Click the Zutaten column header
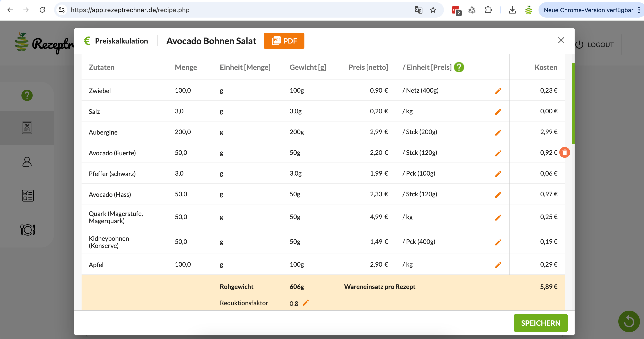The width and height of the screenshot is (644, 339). [x=101, y=67]
